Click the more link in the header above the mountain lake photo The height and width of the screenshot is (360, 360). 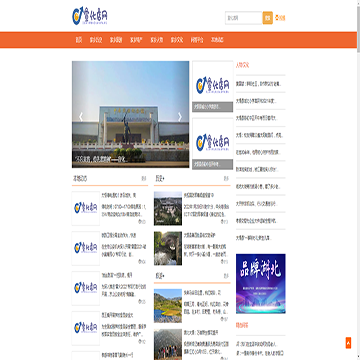[x=226, y=276]
